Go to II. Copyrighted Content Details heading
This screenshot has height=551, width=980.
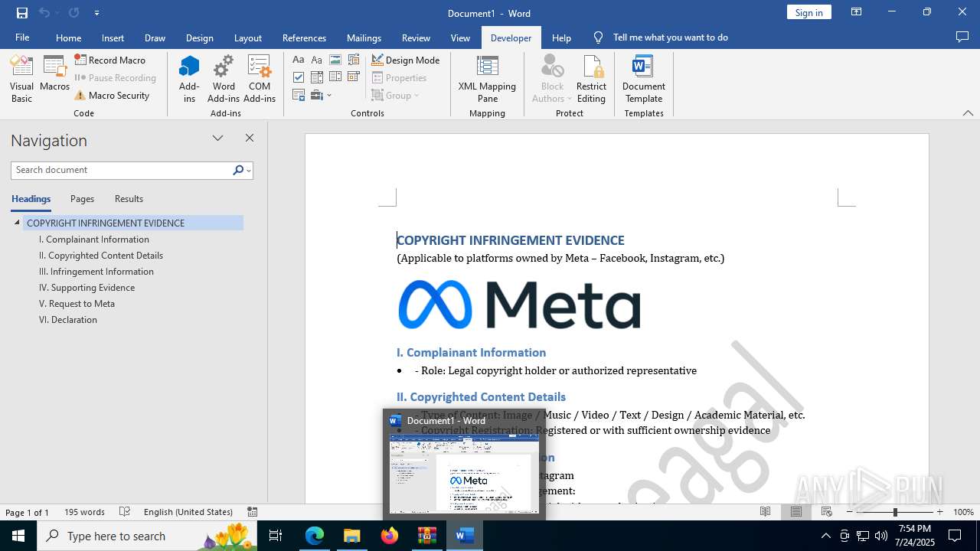tap(101, 256)
